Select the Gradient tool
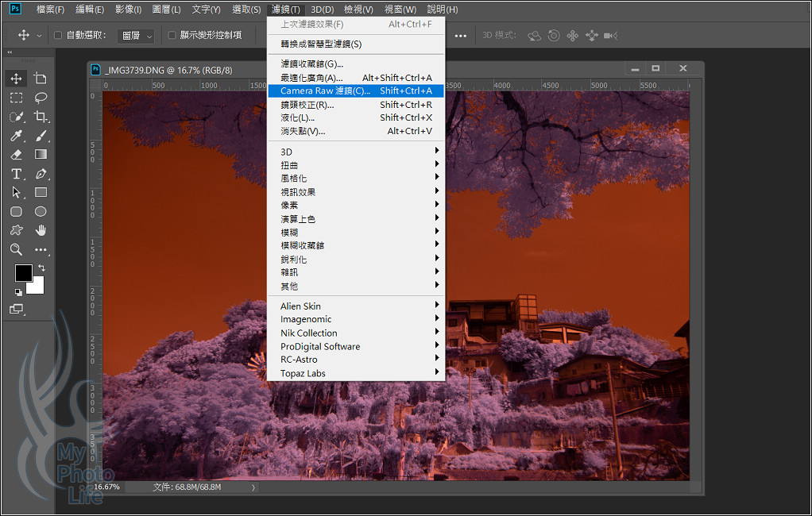The image size is (812, 516). (x=41, y=155)
